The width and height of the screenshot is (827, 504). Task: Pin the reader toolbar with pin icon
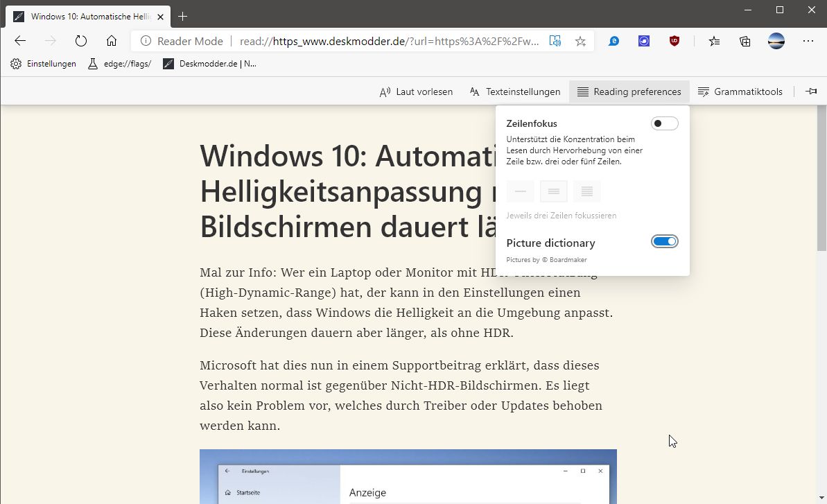pos(811,92)
